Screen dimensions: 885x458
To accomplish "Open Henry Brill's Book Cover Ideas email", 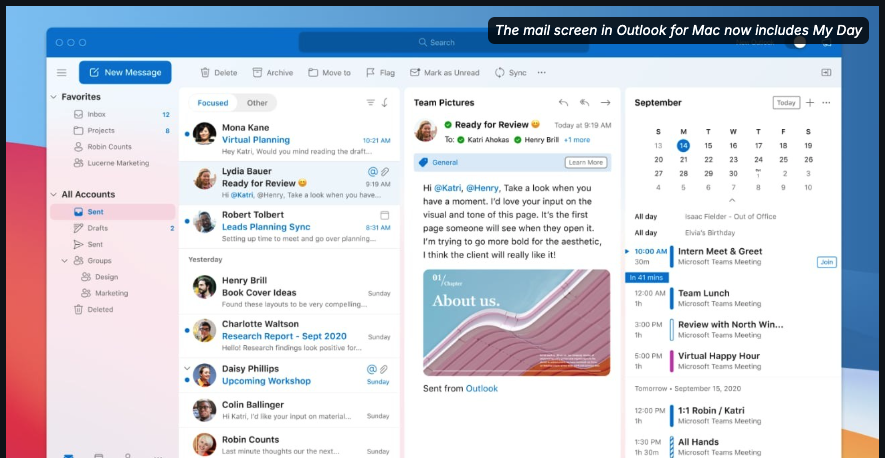I will click(x=289, y=292).
